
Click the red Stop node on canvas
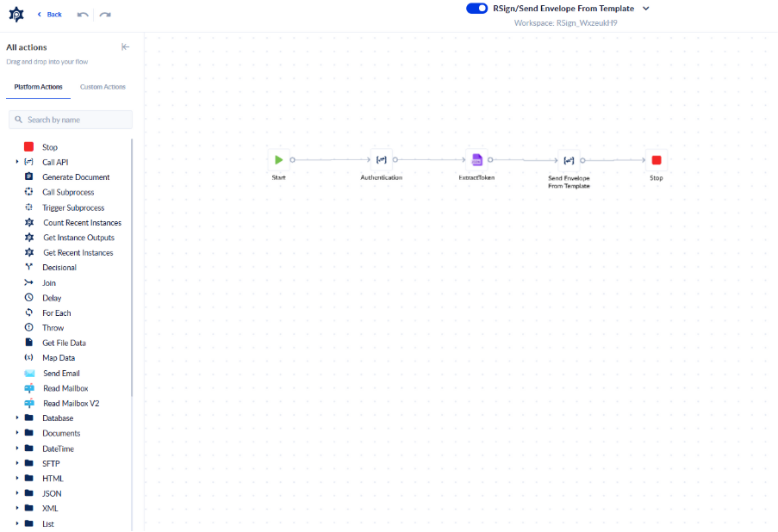(x=657, y=159)
